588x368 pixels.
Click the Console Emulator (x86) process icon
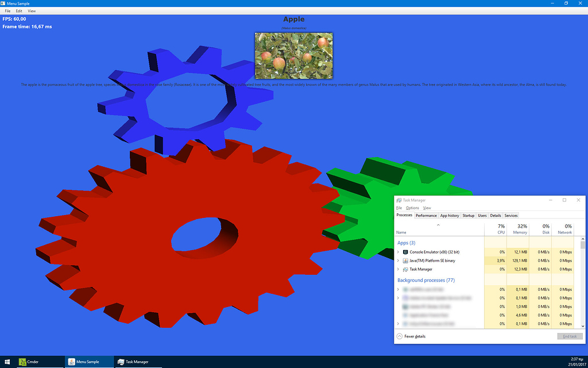tap(407, 252)
